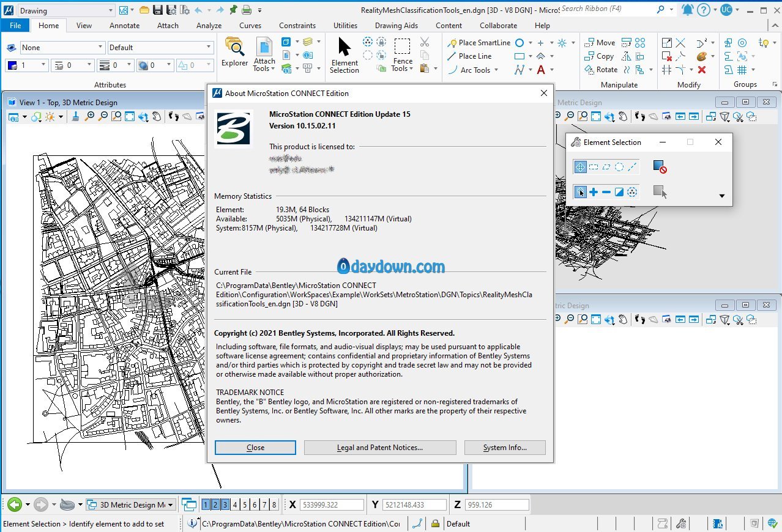Open the Analyze ribbon tab
The image size is (782, 532).
point(209,26)
